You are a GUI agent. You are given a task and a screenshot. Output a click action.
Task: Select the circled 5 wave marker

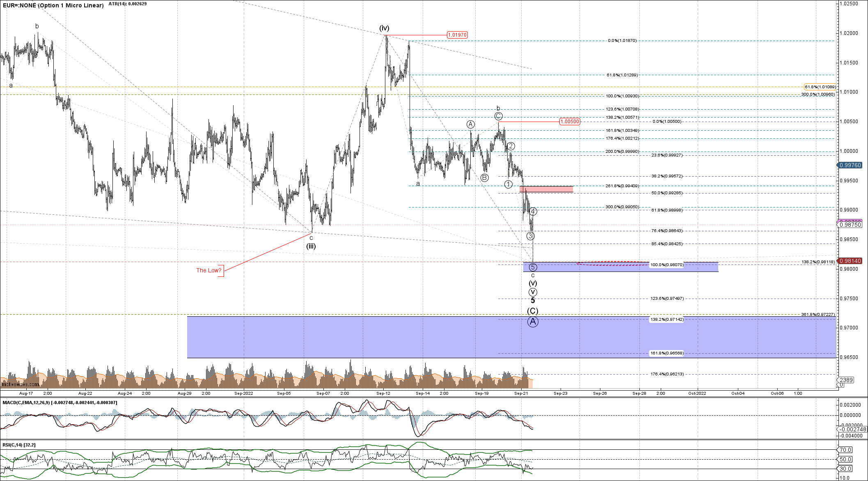coord(533,267)
